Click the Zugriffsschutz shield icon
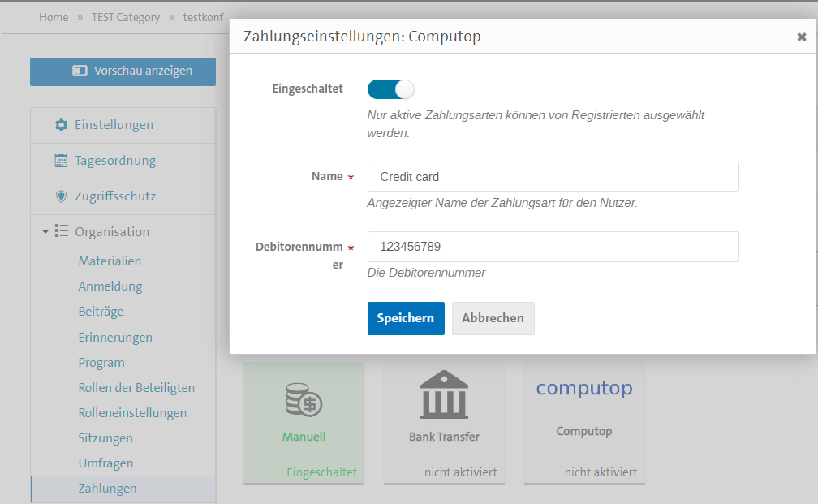This screenshot has height=504, width=818. tap(61, 196)
